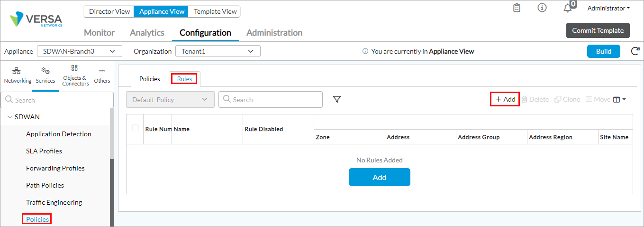644x227 pixels.
Task: Open the Analytics tab
Action: (x=147, y=33)
